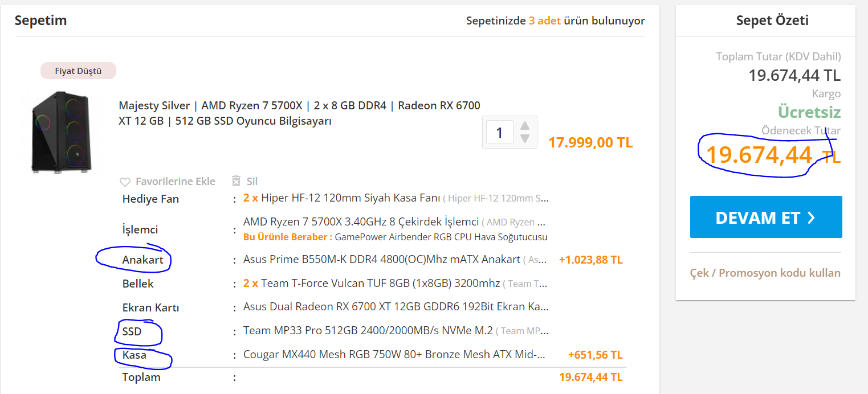The image size is (868, 394).
Task: Open the Majesty Silver product title link
Action: pyautogui.click(x=299, y=113)
